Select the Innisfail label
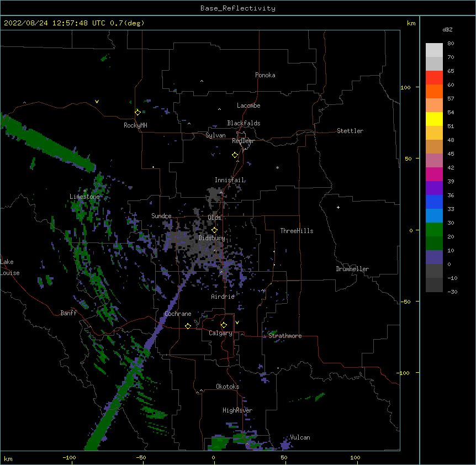The width and height of the screenshot is (476, 465). [x=230, y=180]
